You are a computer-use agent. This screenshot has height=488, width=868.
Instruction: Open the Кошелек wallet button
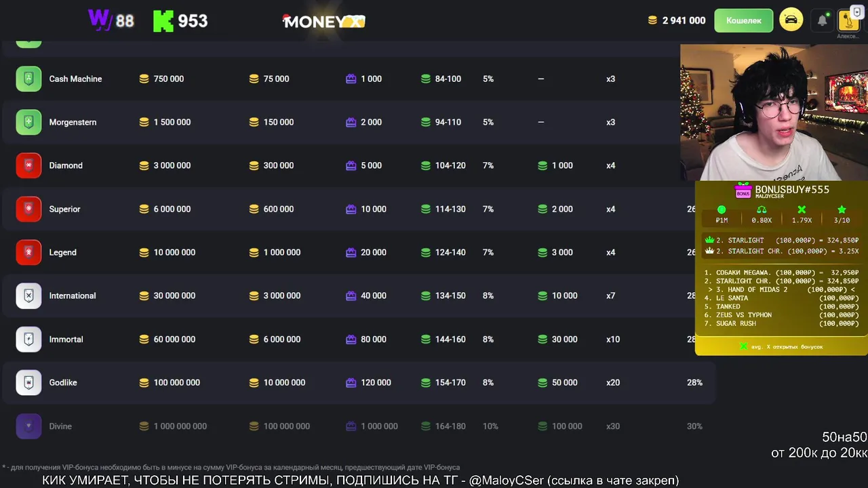(x=743, y=20)
